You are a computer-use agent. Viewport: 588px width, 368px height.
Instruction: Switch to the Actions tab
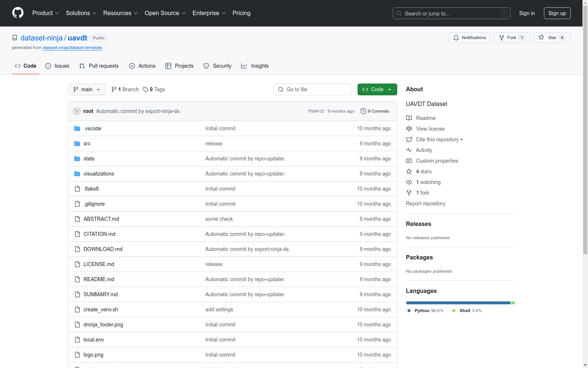tap(142, 66)
